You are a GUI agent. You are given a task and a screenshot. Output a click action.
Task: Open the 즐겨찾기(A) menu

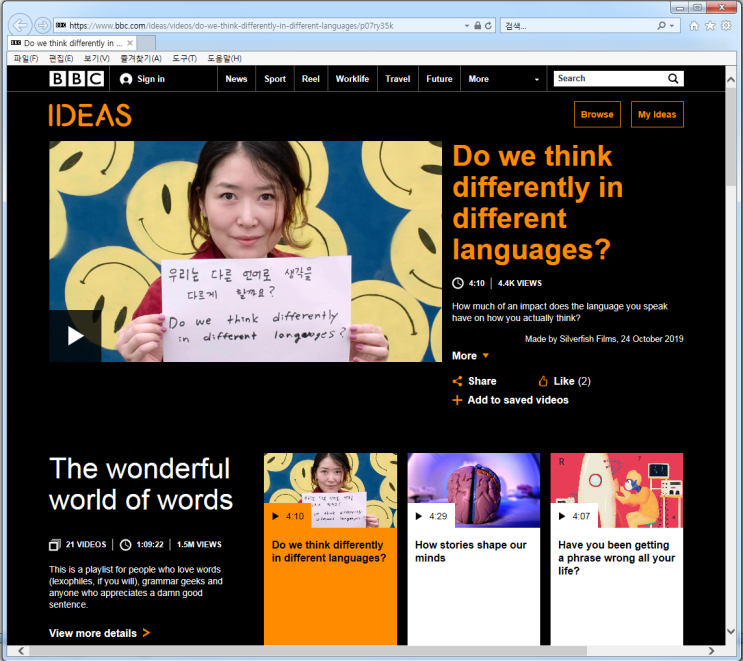[x=141, y=58]
